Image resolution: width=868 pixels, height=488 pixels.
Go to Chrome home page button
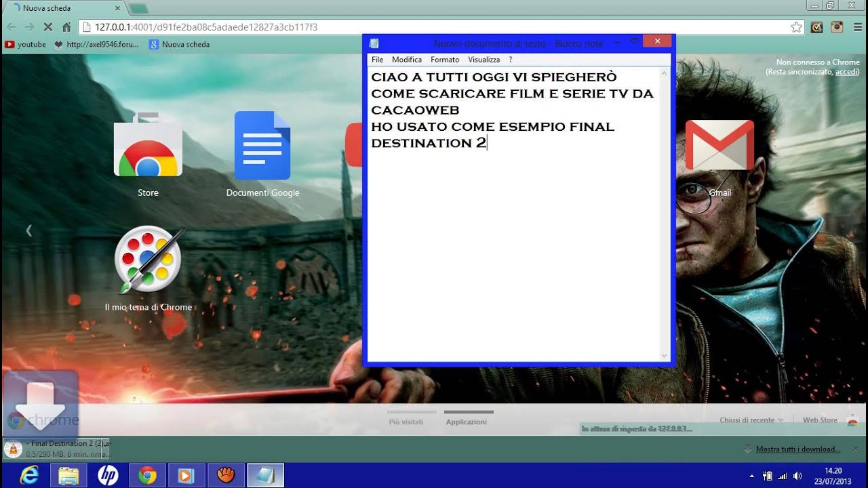click(66, 27)
